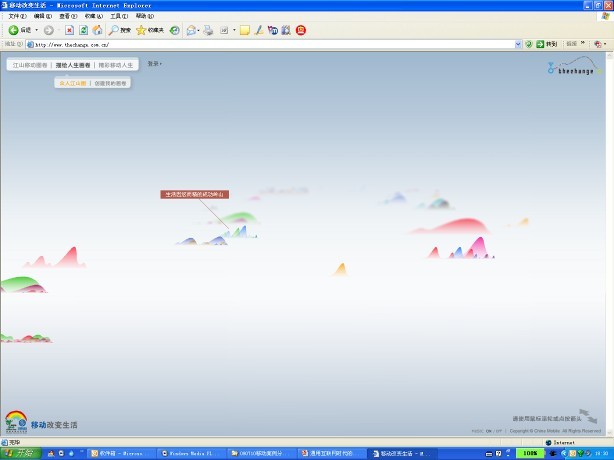Click the page icon in the address bar

pyautogui.click(x=30, y=45)
